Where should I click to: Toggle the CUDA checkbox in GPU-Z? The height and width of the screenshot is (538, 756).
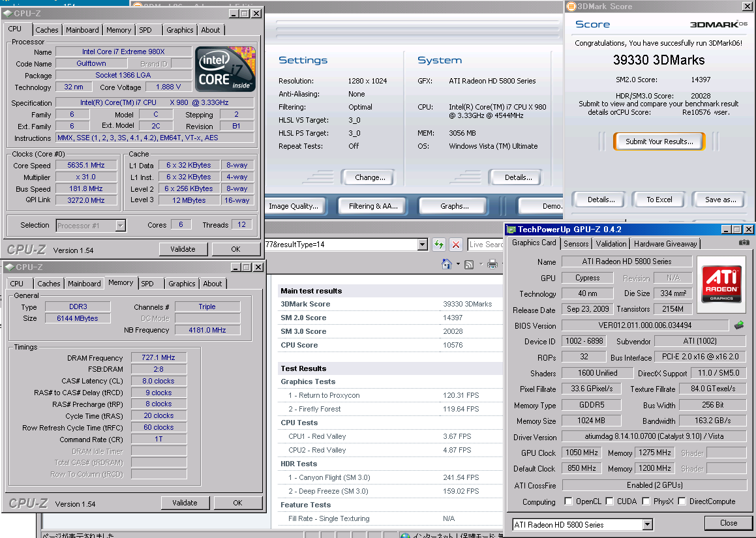(x=609, y=501)
